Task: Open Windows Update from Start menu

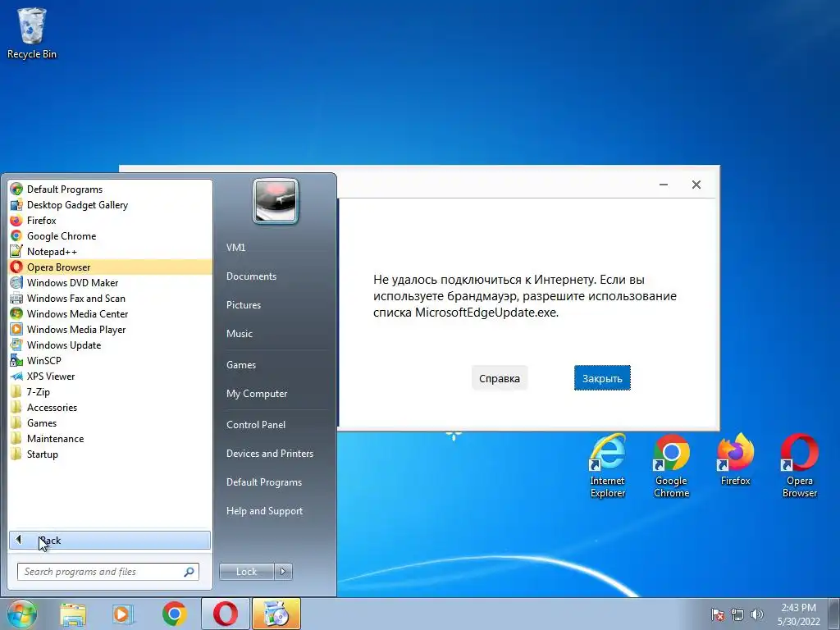Action: [110, 345]
